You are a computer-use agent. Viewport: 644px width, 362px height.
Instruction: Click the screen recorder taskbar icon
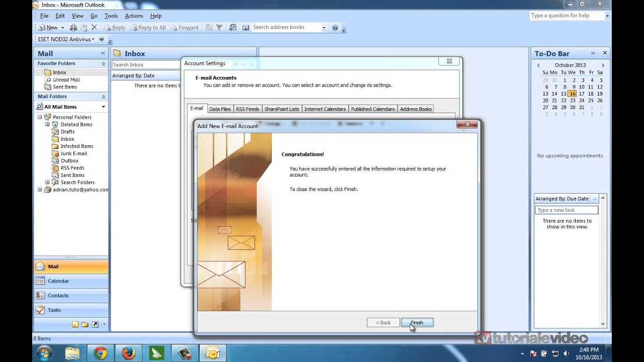[x=185, y=353]
